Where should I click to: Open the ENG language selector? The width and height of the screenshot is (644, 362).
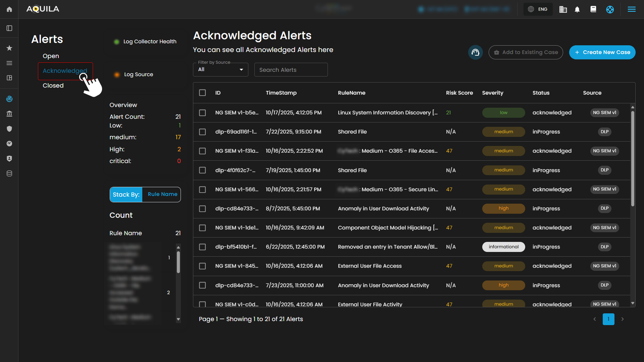click(x=538, y=9)
